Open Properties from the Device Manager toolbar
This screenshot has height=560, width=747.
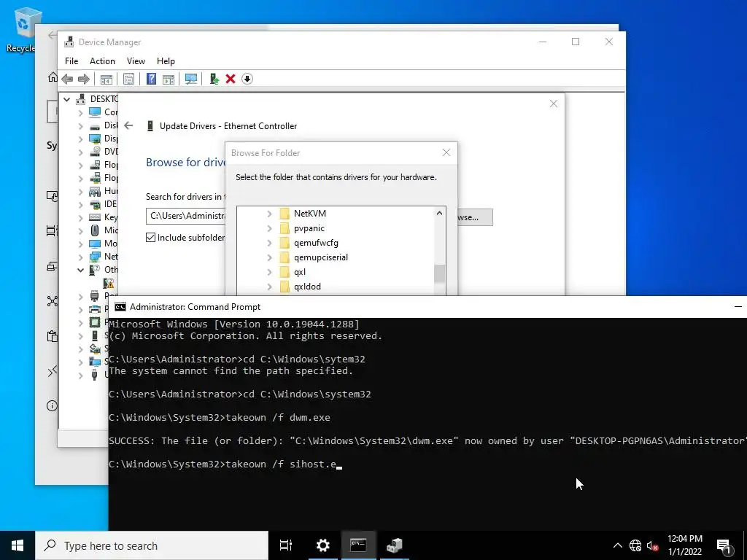(x=128, y=79)
